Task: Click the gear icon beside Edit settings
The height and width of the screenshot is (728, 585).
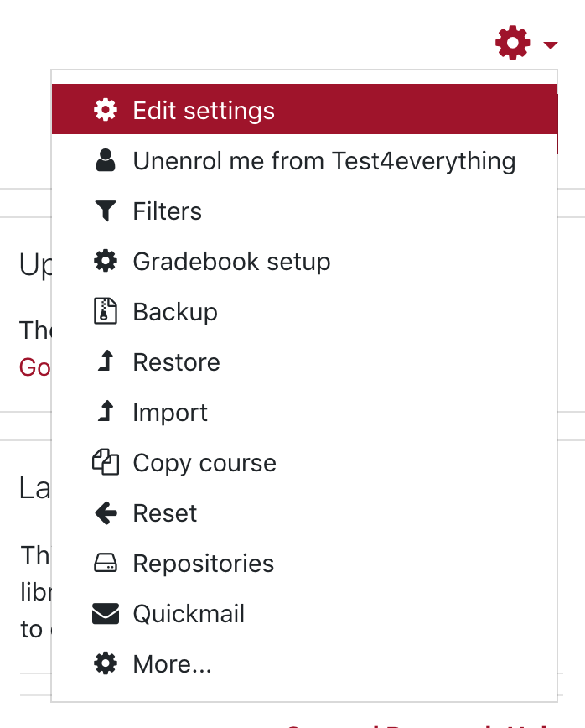Action: (106, 110)
